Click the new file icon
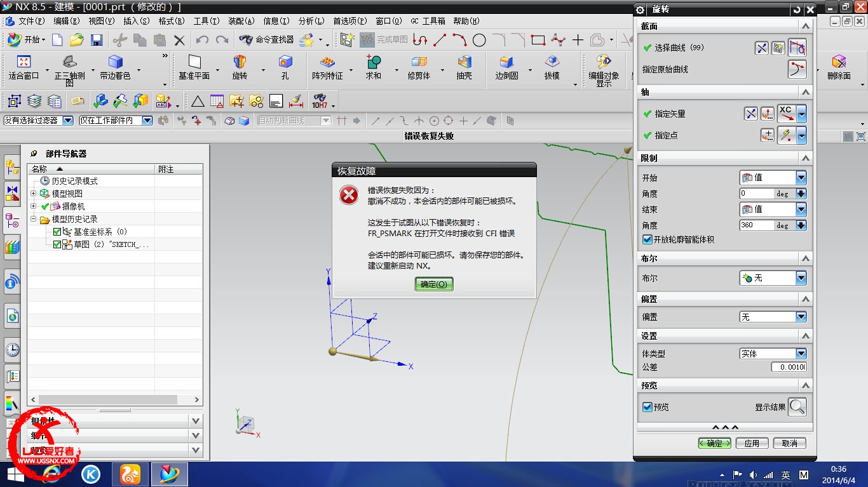This screenshot has width=868, height=487. pyautogui.click(x=57, y=40)
